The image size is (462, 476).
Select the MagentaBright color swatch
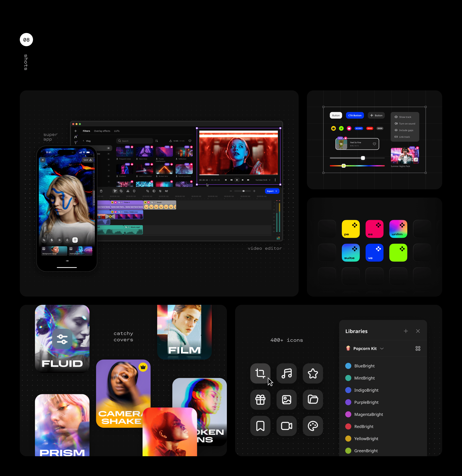(x=348, y=414)
